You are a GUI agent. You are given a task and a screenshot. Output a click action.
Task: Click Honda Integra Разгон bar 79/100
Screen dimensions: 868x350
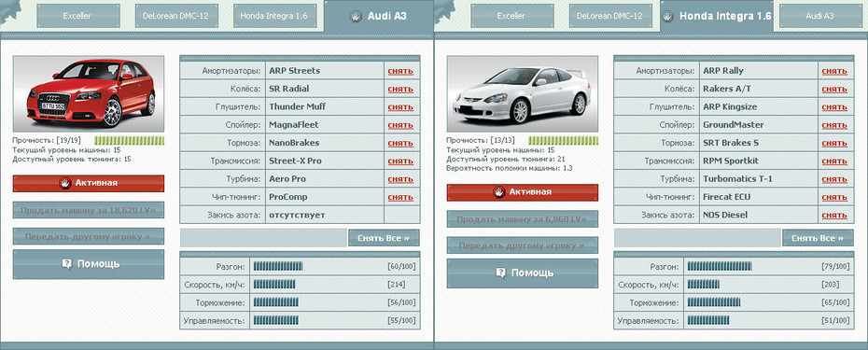point(720,266)
